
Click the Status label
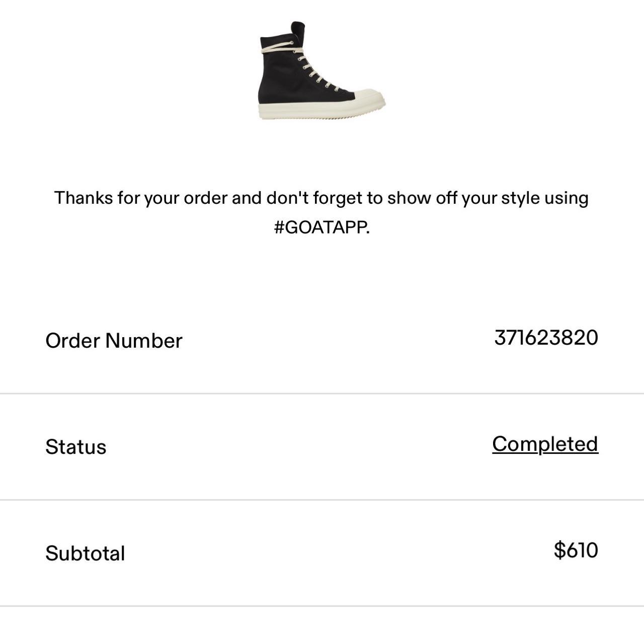[x=76, y=447]
